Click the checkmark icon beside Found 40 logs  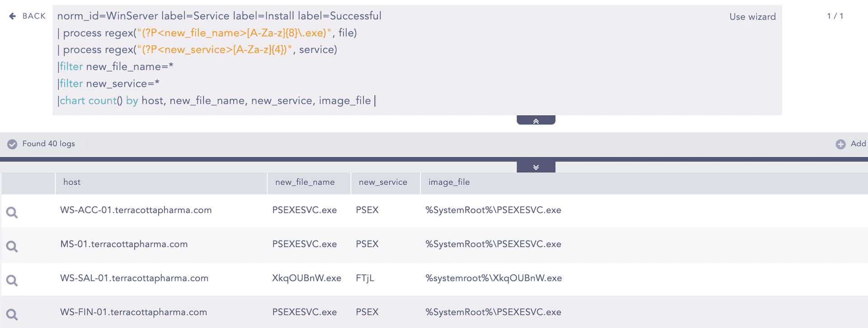(12, 144)
